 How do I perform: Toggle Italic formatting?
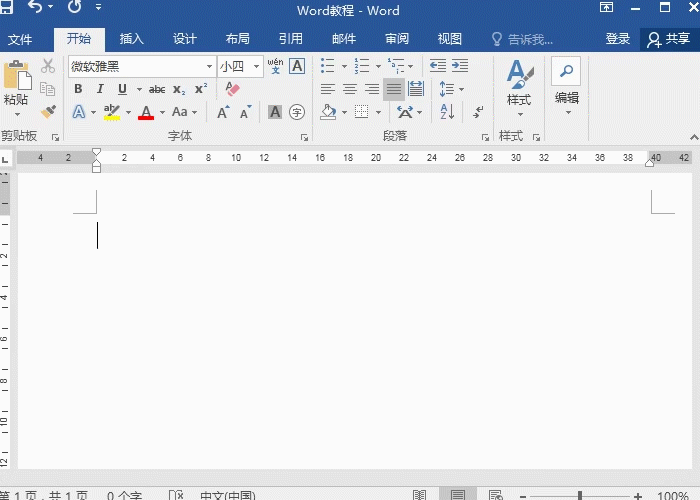click(x=100, y=89)
